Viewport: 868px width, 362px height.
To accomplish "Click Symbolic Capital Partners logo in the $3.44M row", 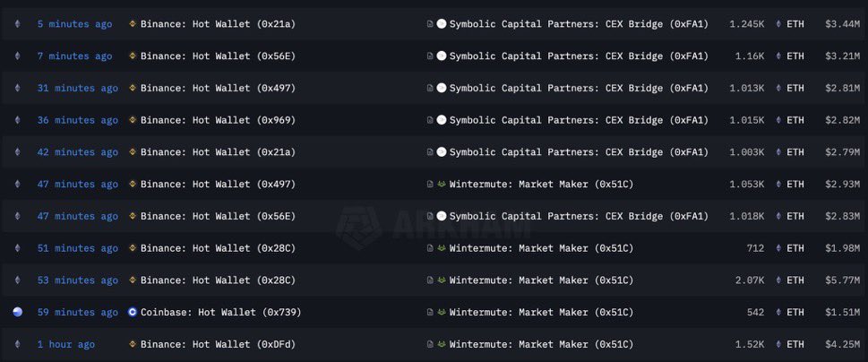I will (x=442, y=24).
